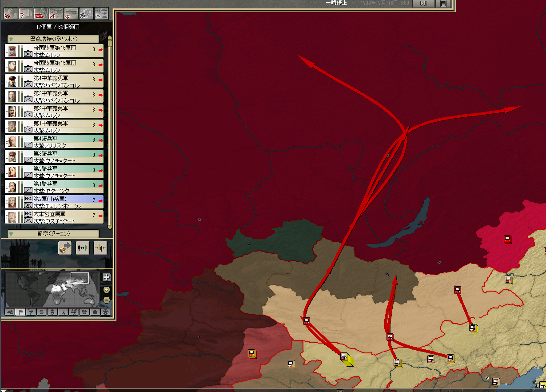This screenshot has width=546, height=392.
Task: Click portrait of 第2軍(山岳軍) commander
Action: pyautogui.click(x=12, y=202)
